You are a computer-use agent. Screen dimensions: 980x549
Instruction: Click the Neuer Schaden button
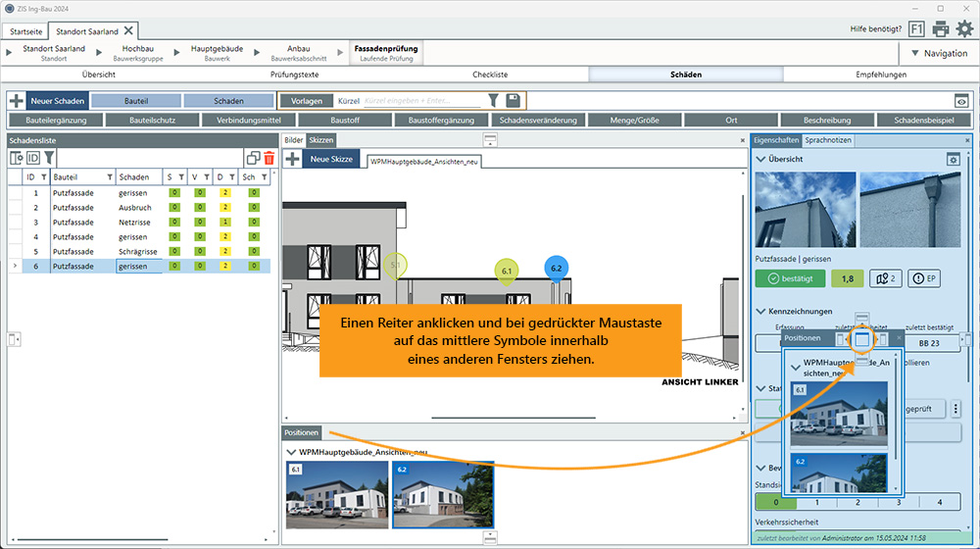click(x=49, y=100)
